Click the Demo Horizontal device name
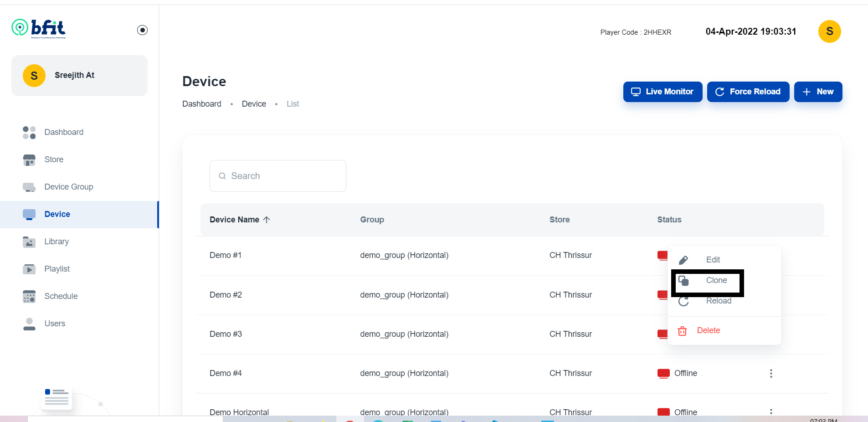868x422 pixels. pos(239,412)
